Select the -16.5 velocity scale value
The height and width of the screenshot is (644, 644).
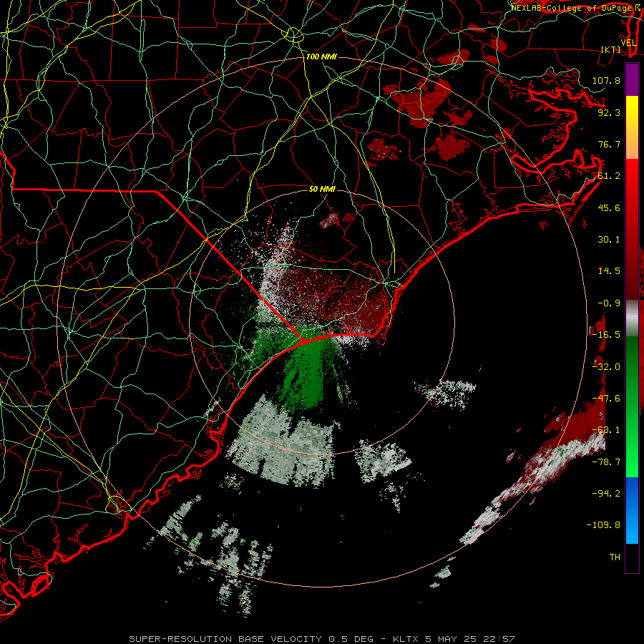pos(606,335)
